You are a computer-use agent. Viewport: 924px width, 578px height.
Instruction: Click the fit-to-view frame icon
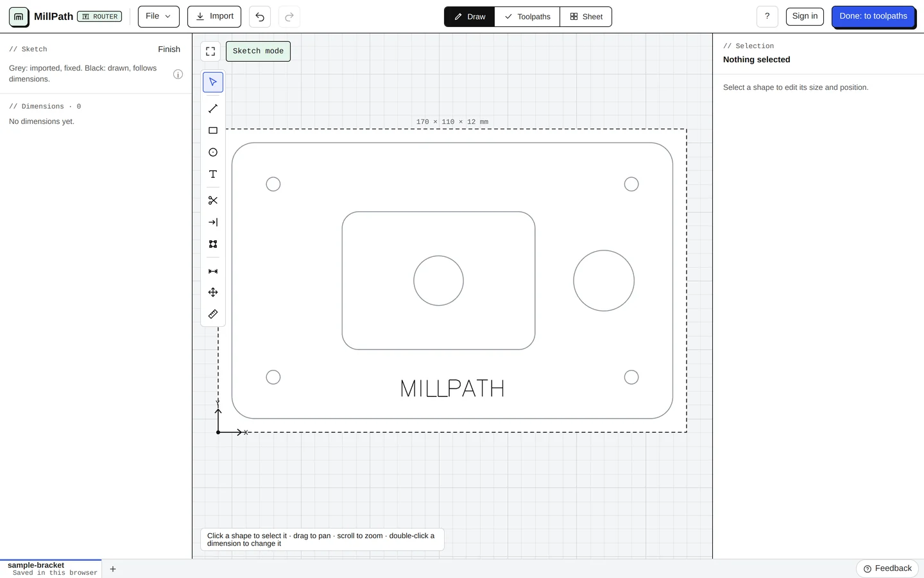coord(210,51)
